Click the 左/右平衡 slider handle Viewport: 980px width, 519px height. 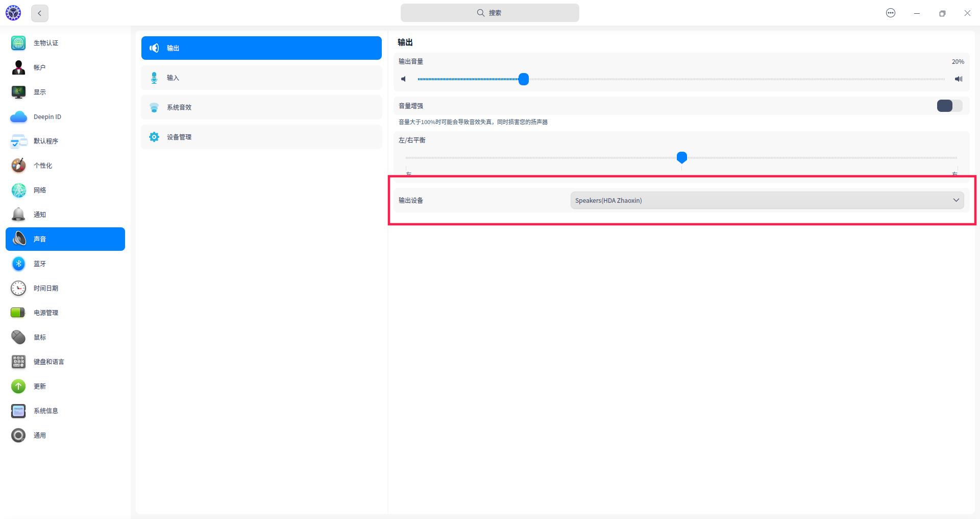click(x=681, y=157)
